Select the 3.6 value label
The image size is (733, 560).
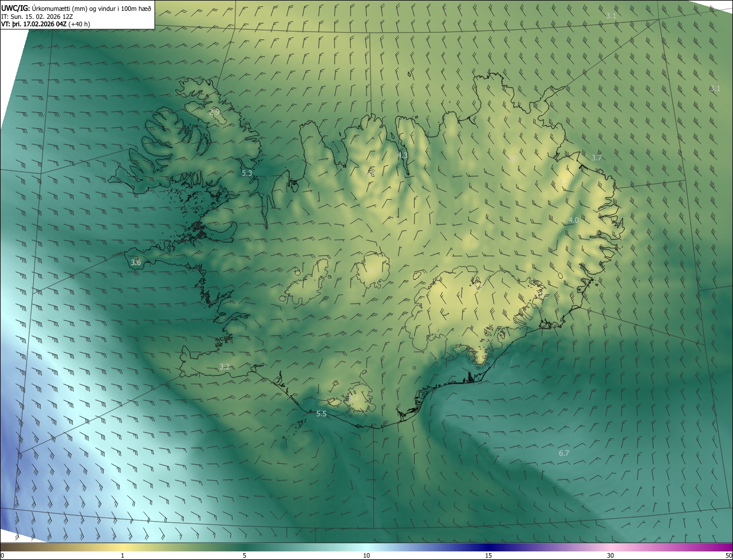point(136,263)
